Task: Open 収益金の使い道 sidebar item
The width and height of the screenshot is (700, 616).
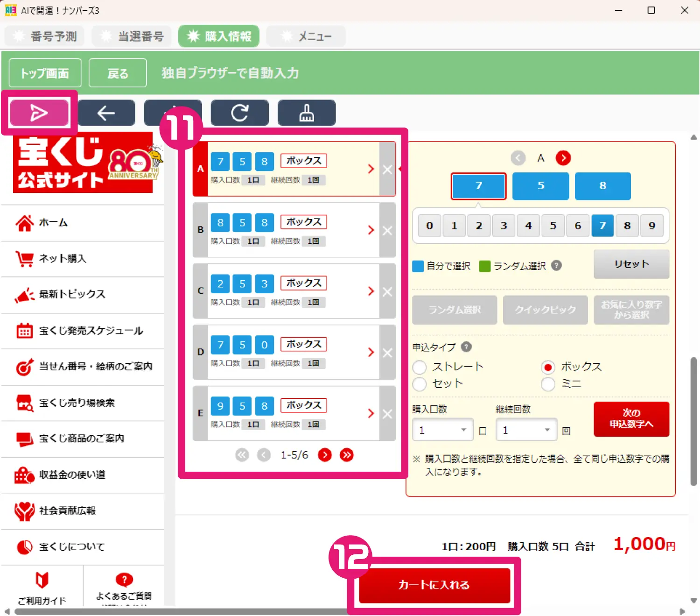Action: coord(68,475)
